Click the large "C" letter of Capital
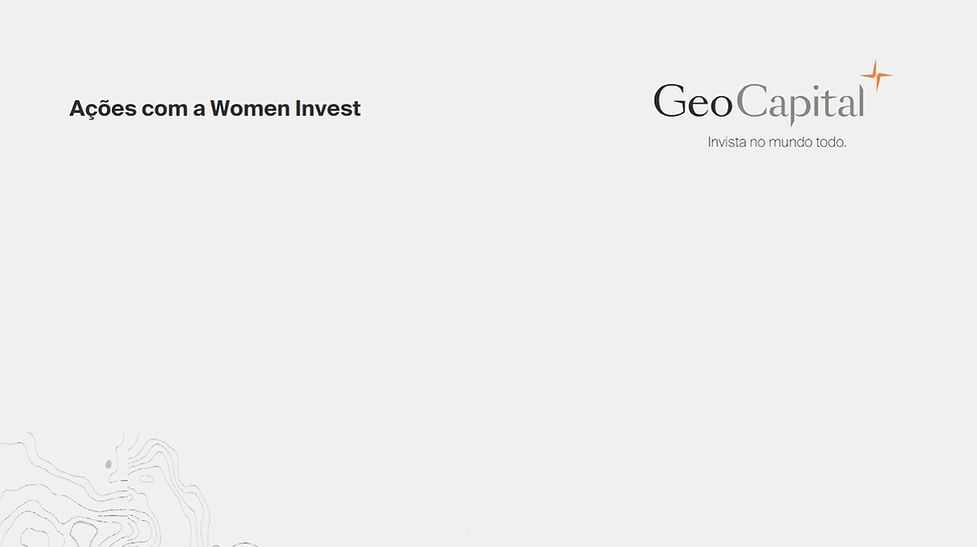The height and width of the screenshot is (547, 977). (x=752, y=102)
